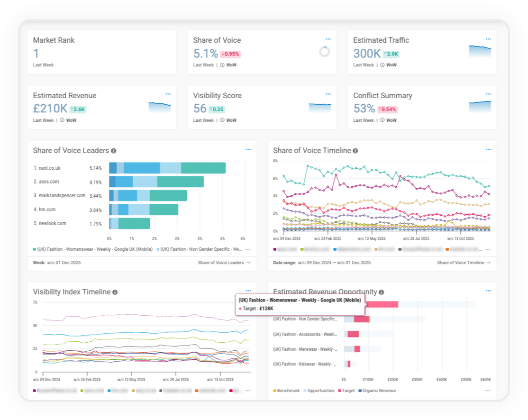Screen dimensions: 528x420
Task: Click the info icon next to Share of Voice Timeline
Action: [x=355, y=150]
